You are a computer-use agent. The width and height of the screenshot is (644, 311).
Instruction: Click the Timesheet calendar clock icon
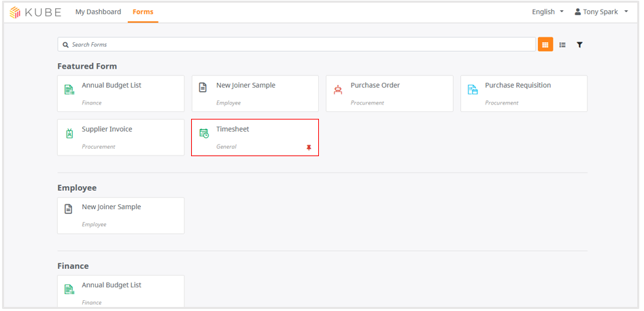[x=204, y=133]
